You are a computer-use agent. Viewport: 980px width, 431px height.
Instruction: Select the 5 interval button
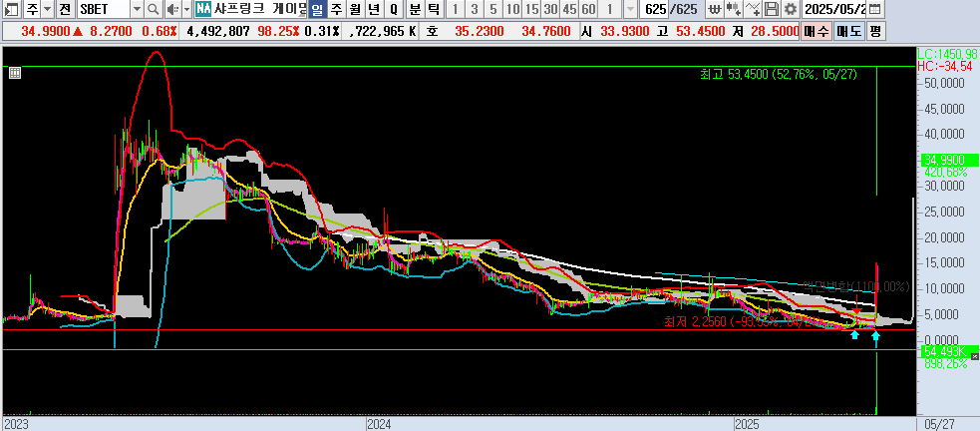pos(493,9)
